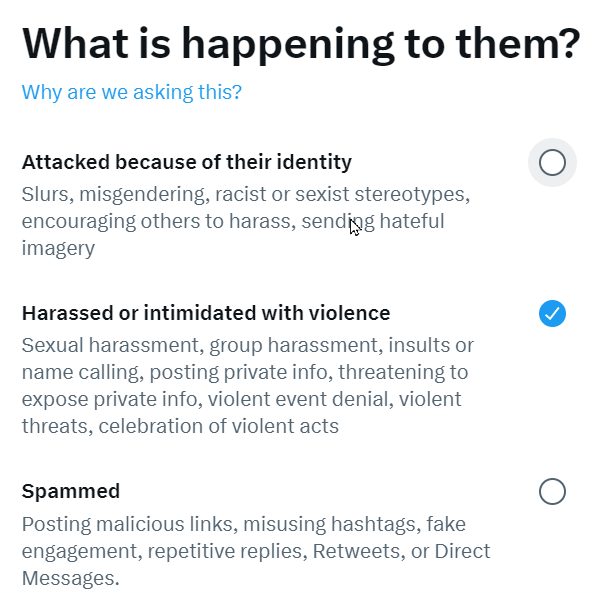Screen dimensions: 593x593
Task: Click the line 'threats, celebration of violent acts'
Action: 180,427
